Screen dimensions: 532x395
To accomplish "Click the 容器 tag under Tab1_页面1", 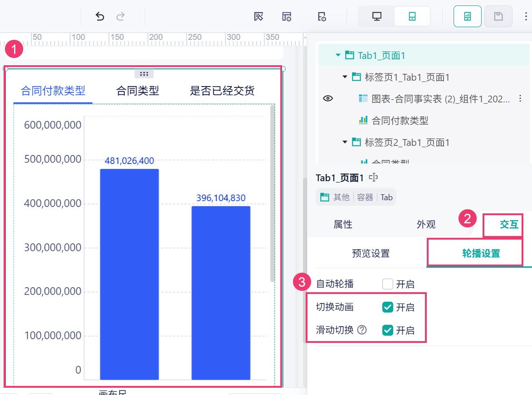I will pyautogui.click(x=365, y=197).
